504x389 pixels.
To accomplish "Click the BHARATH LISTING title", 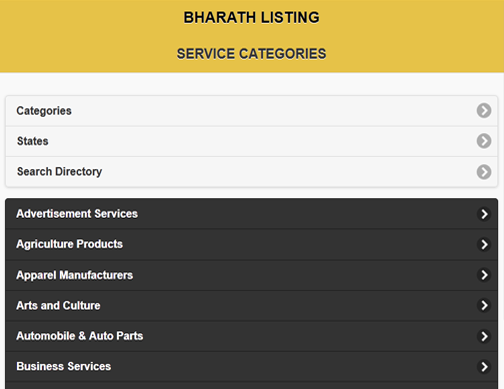I will [252, 18].
